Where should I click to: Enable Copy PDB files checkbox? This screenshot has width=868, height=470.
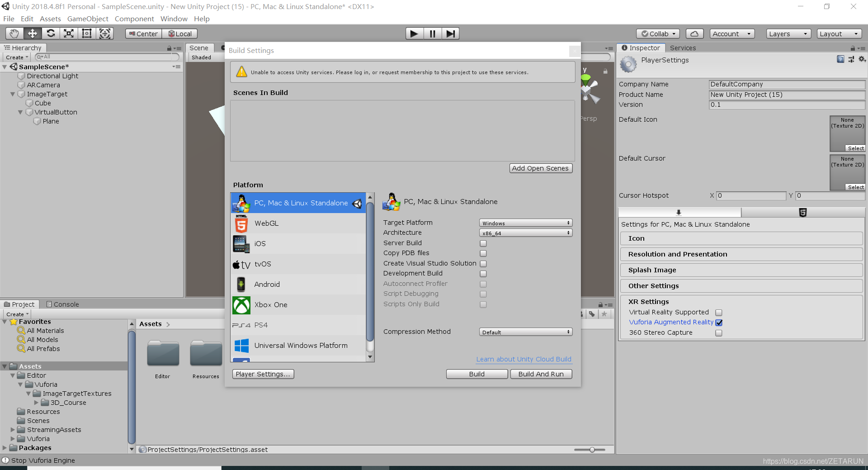(483, 253)
